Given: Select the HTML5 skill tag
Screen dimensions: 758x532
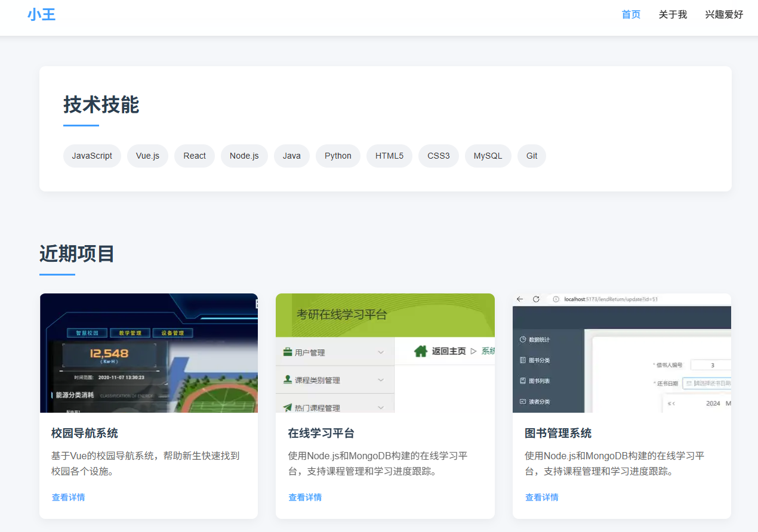Looking at the screenshot, I should tap(389, 156).
